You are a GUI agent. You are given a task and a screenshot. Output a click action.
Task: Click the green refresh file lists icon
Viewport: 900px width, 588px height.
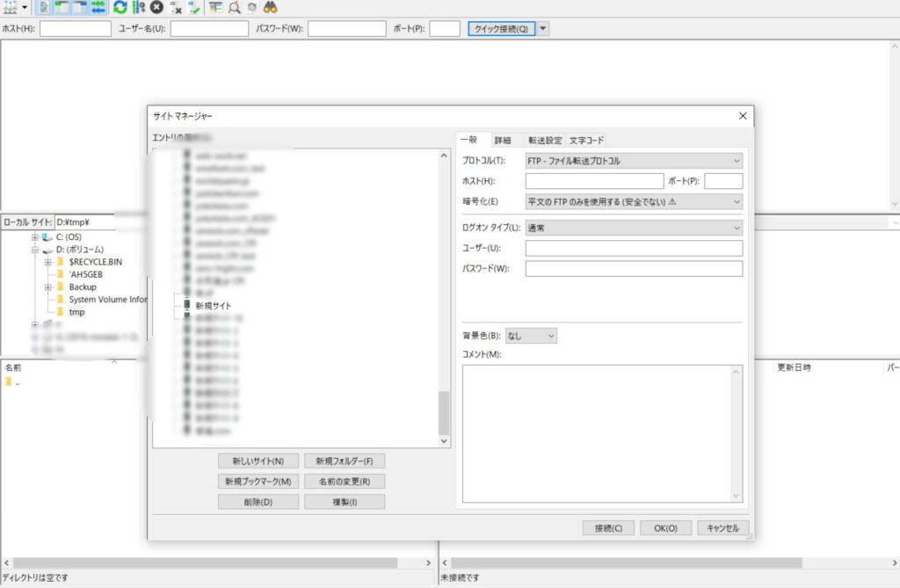coord(120,7)
